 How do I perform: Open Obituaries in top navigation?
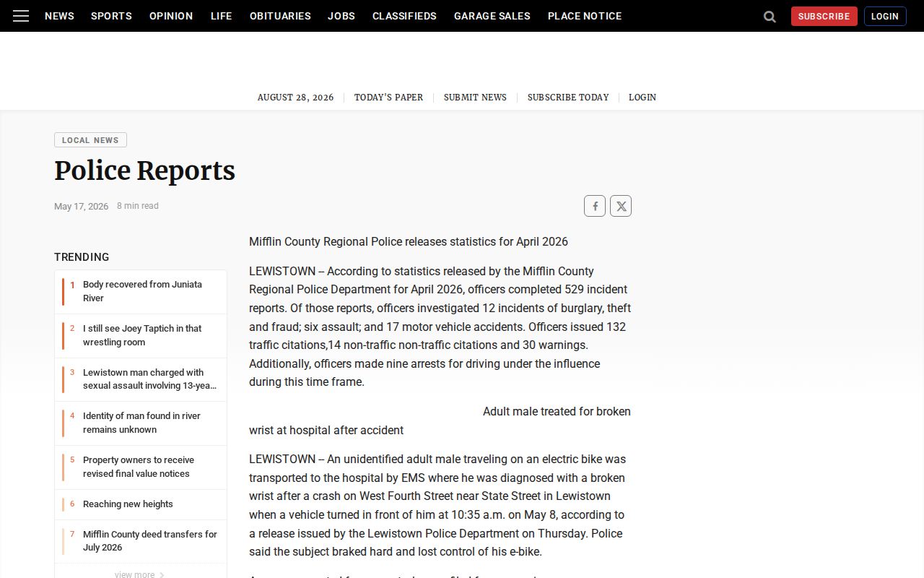280,16
